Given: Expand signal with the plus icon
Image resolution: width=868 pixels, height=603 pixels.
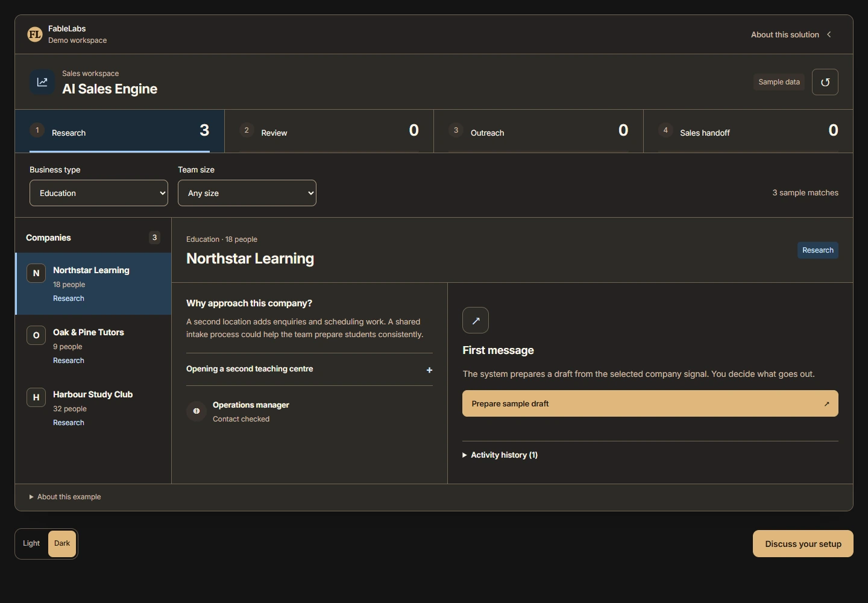Looking at the screenshot, I should pyautogui.click(x=429, y=370).
